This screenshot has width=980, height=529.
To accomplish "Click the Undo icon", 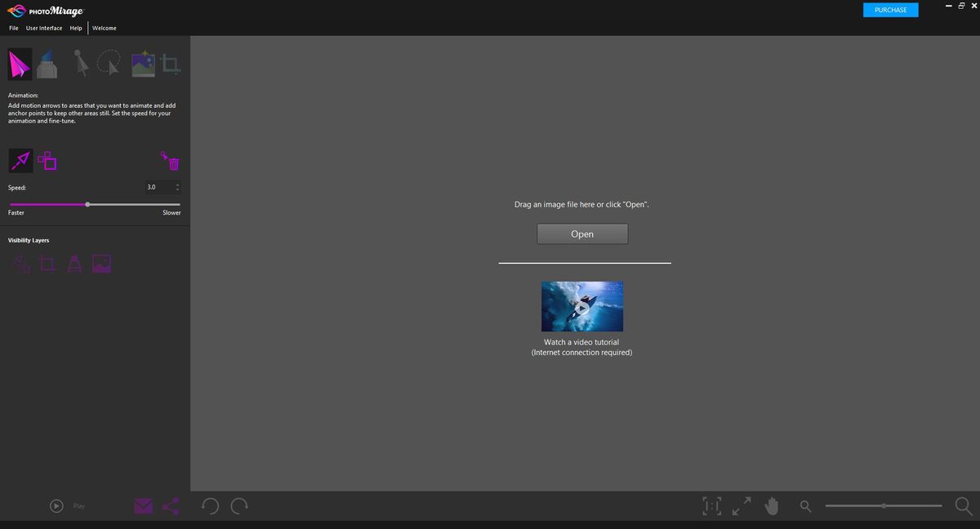I will (x=209, y=505).
